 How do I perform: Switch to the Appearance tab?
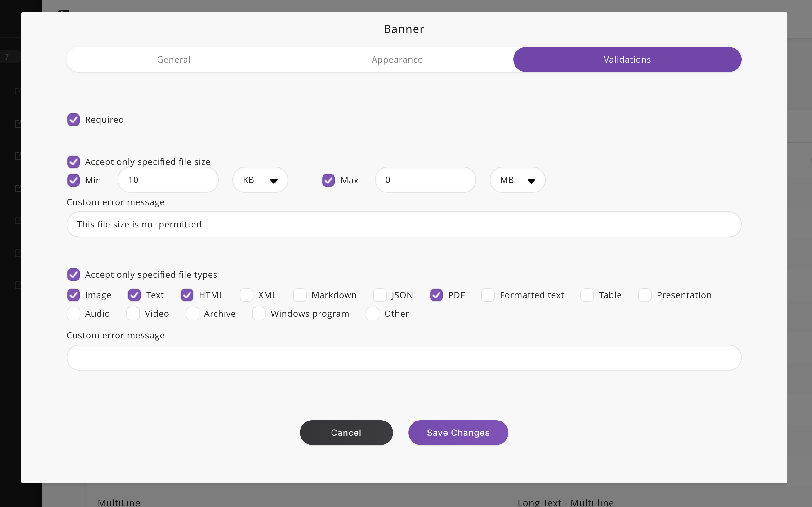[x=397, y=59]
